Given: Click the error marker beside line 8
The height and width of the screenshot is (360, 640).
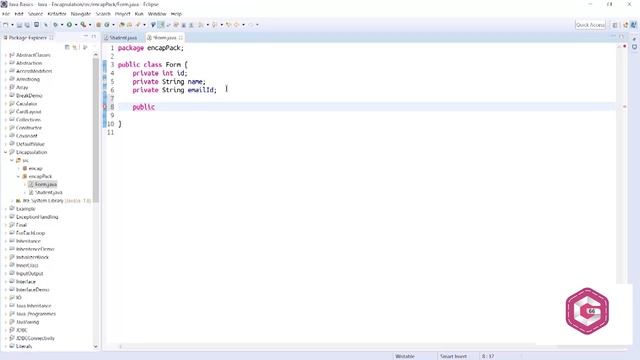Looking at the screenshot, I should [x=104, y=107].
